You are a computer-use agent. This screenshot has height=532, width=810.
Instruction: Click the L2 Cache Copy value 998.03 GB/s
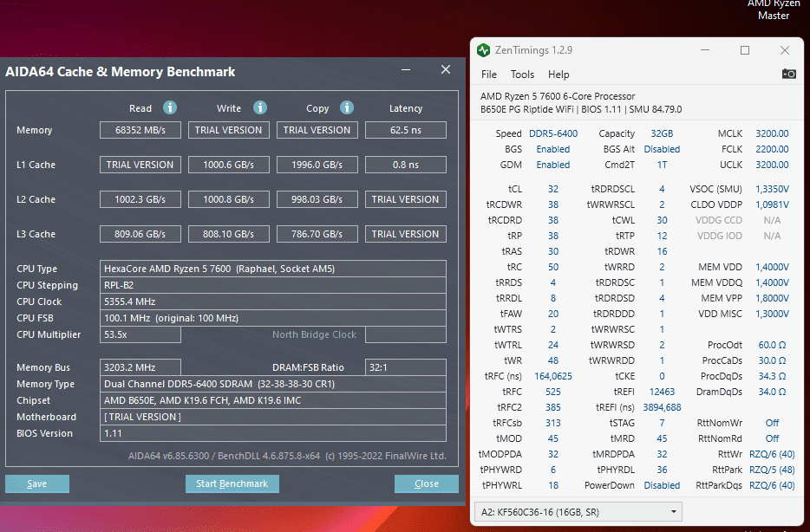tap(317, 199)
